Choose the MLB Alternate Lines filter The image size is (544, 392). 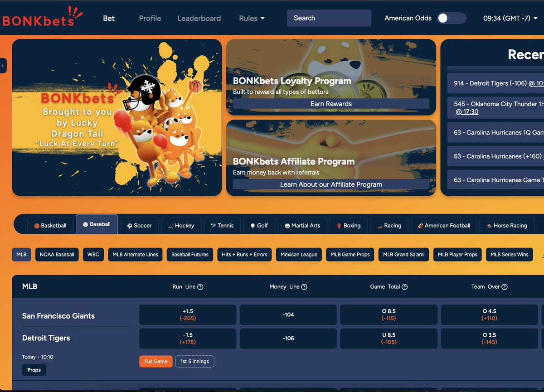tap(135, 254)
